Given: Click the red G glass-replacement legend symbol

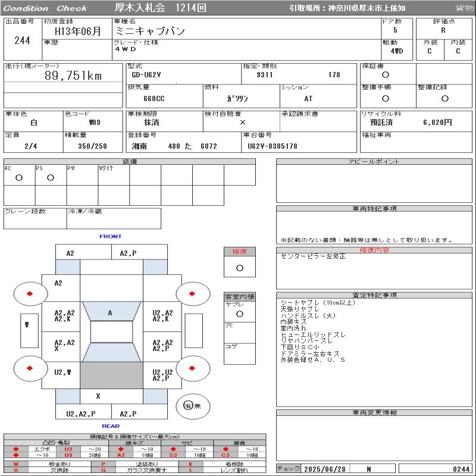Looking at the screenshot, I should pyautogui.click(x=104, y=470).
